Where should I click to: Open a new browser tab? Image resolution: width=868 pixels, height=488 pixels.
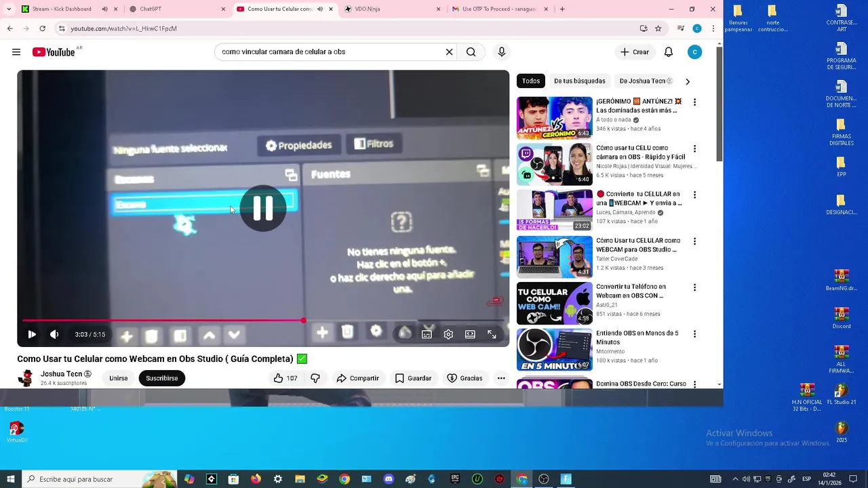tap(562, 9)
